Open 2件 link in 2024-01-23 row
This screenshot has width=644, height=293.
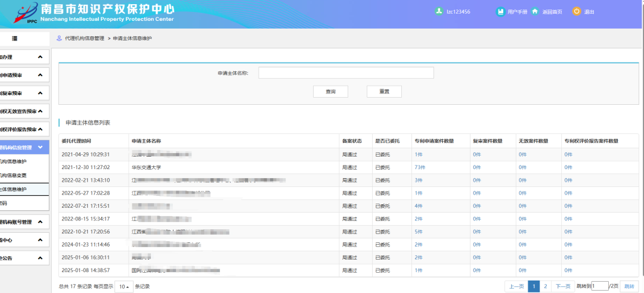(x=419, y=245)
